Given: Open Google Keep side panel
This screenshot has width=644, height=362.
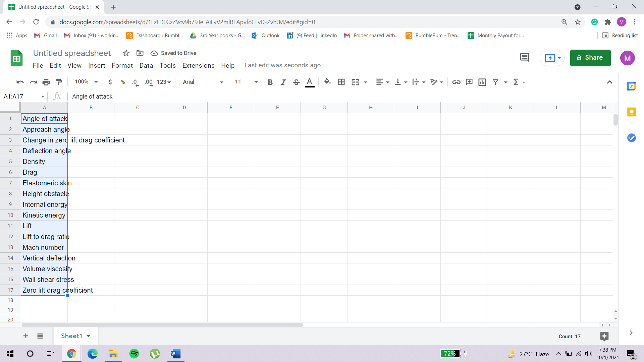Looking at the screenshot, I should pyautogui.click(x=632, y=112).
